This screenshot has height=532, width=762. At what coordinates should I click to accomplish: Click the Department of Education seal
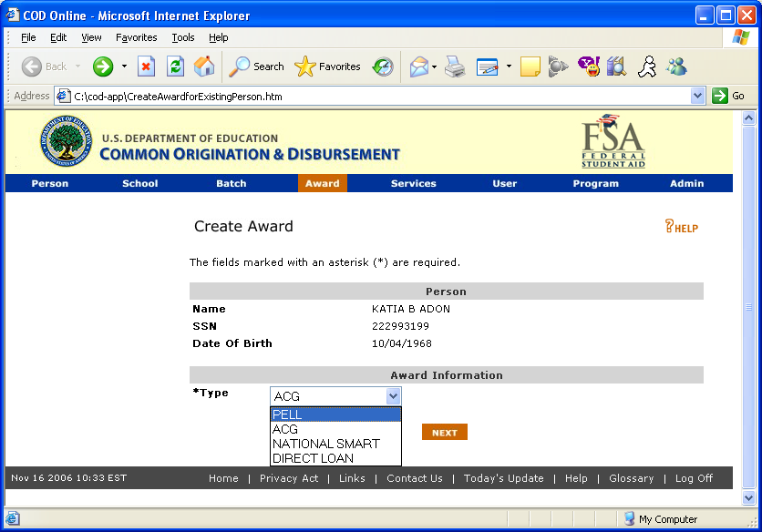(67, 141)
